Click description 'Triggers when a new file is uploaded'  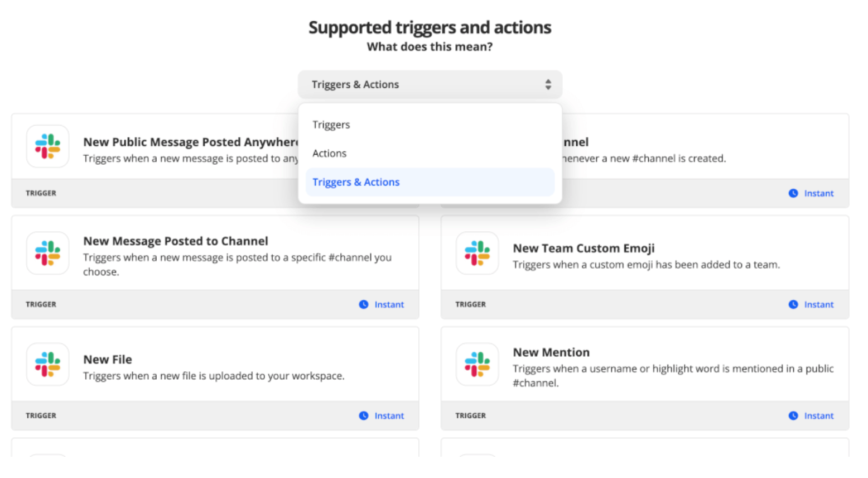(214, 376)
